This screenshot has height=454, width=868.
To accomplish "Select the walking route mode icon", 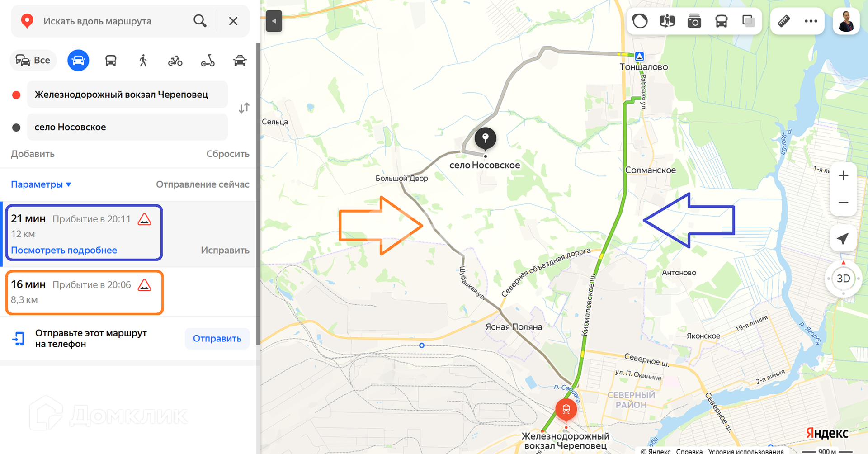I will point(143,61).
